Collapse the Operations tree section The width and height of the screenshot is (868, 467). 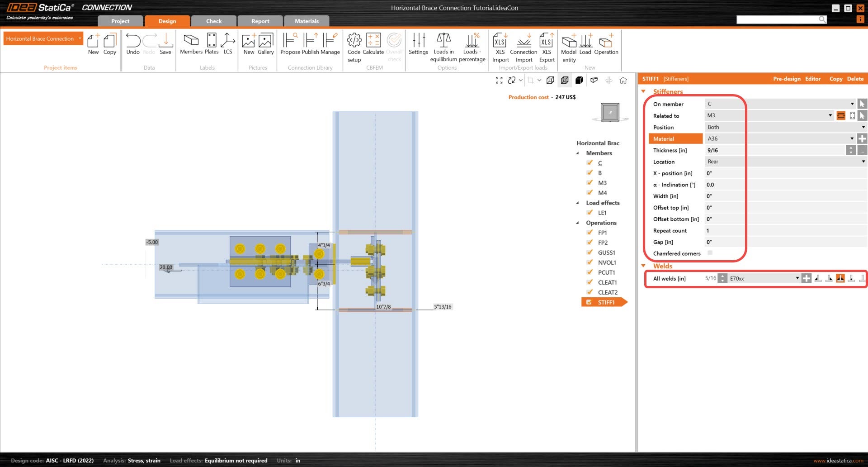[x=577, y=223]
